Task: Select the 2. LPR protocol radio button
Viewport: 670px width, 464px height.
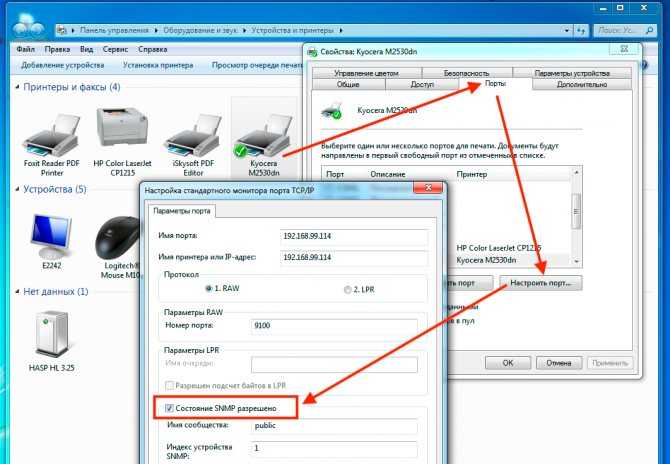Action: click(347, 290)
